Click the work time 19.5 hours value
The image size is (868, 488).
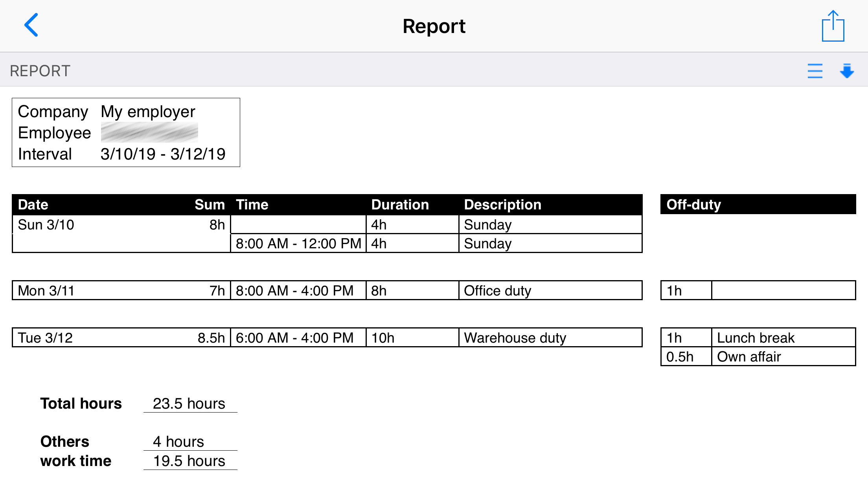coord(189,460)
